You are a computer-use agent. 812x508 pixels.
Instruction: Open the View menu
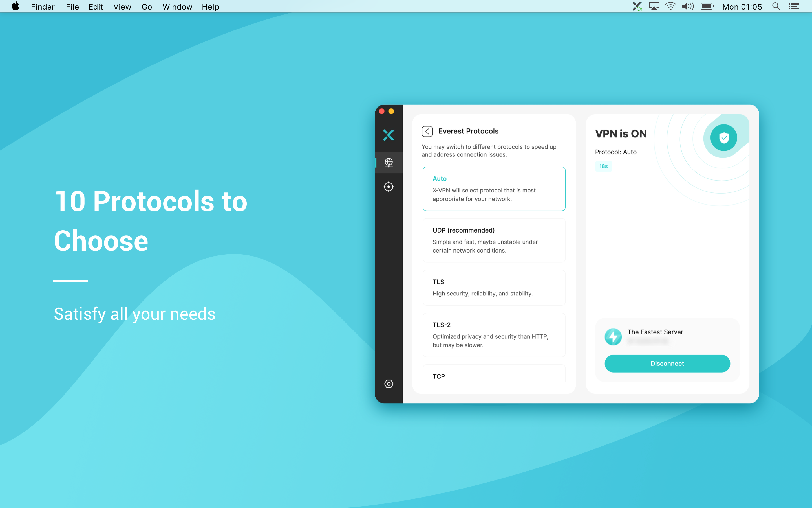[122, 7]
